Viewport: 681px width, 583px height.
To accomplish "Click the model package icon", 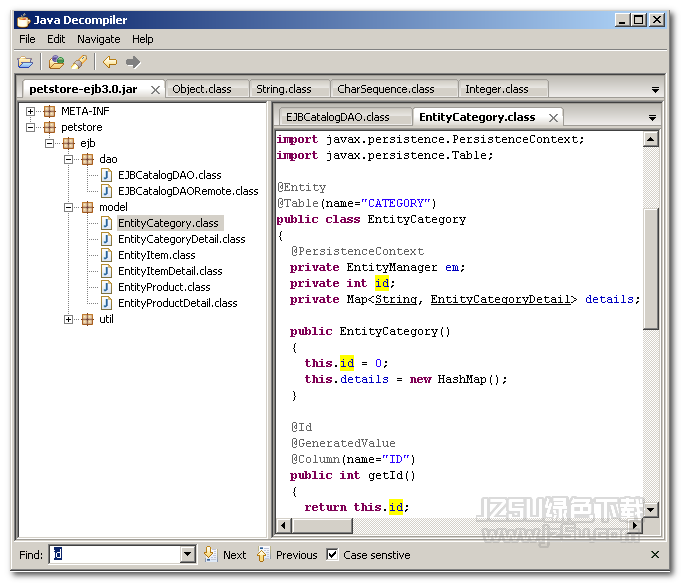I will click(x=88, y=207).
